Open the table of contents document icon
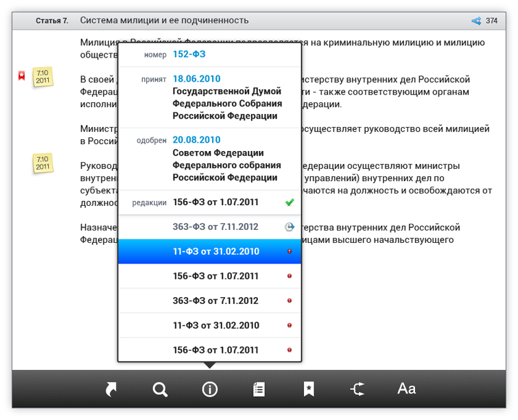Screen dimensions: 518x420 [259, 389]
